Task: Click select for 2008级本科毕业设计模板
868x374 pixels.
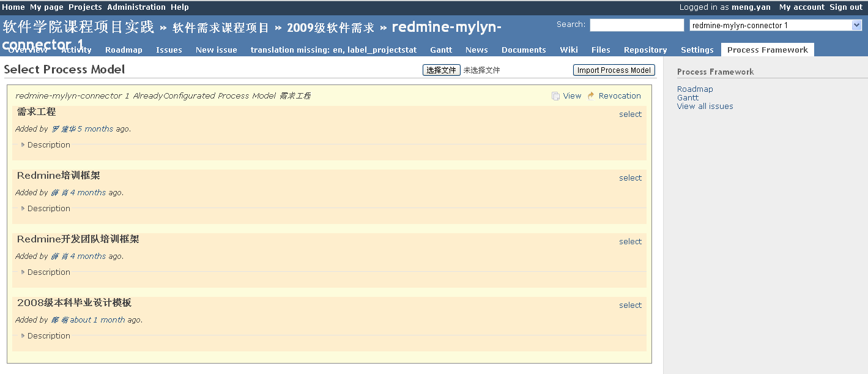Action: tap(630, 305)
